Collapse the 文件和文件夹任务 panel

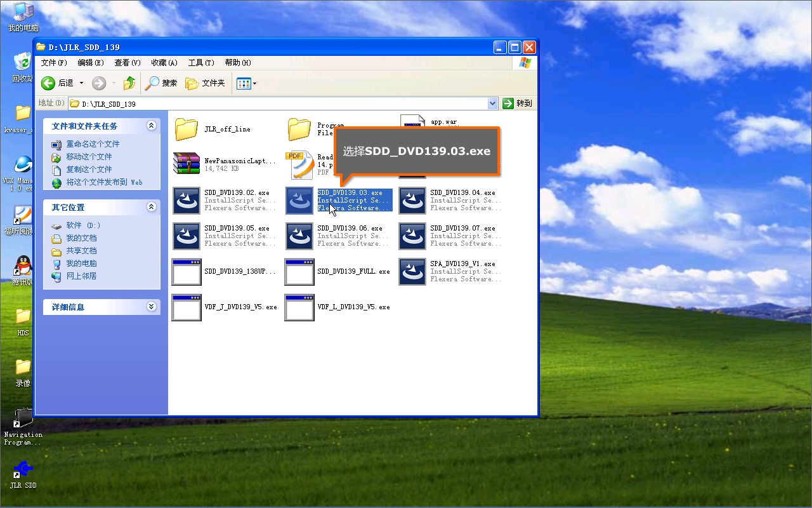(151, 126)
